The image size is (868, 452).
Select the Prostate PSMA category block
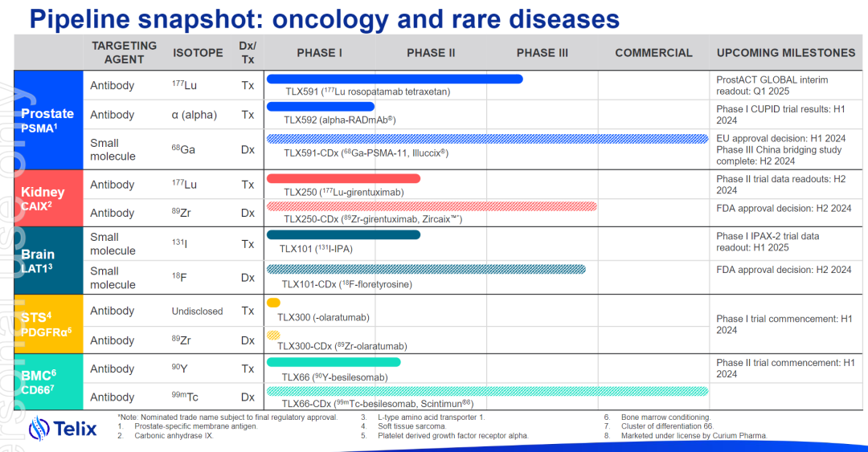point(48,118)
